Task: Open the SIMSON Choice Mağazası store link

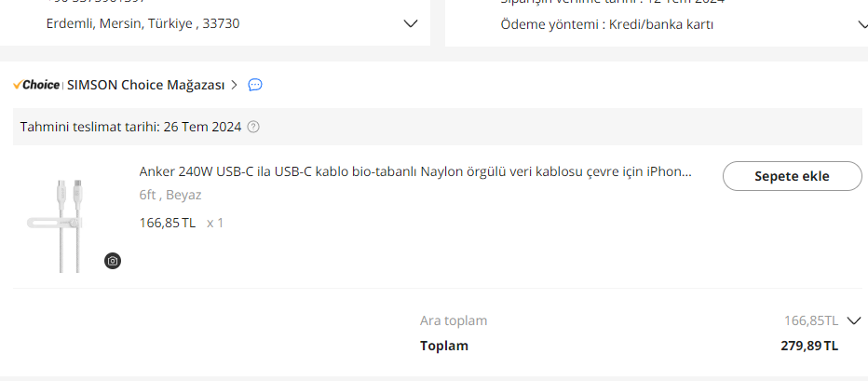Action: pyautogui.click(x=146, y=85)
